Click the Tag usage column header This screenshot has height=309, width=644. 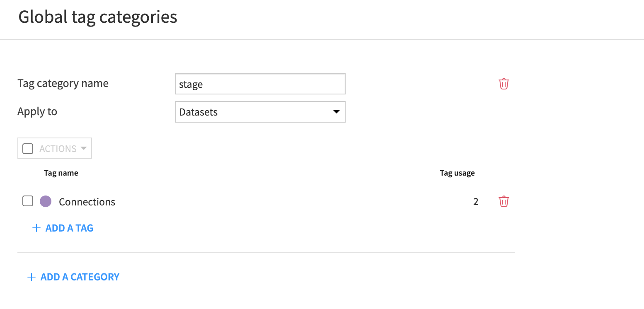(x=457, y=173)
